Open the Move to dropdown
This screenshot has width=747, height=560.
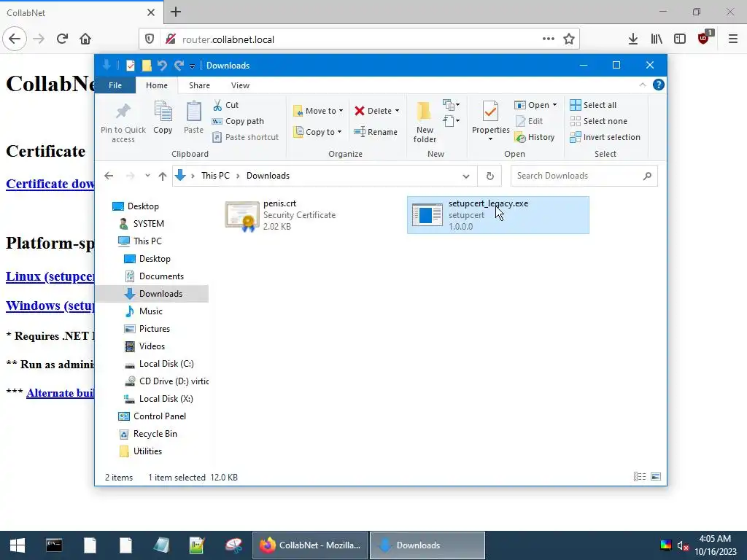pyautogui.click(x=318, y=111)
